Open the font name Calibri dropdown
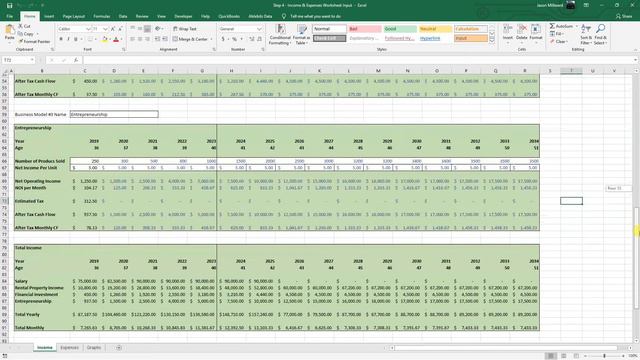640x360 pixels. pyautogui.click(x=88, y=29)
